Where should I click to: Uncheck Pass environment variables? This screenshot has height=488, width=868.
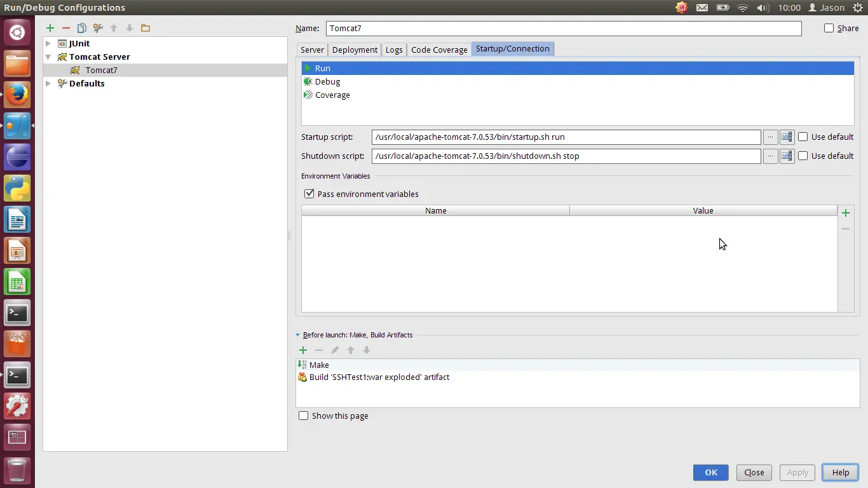click(x=309, y=194)
